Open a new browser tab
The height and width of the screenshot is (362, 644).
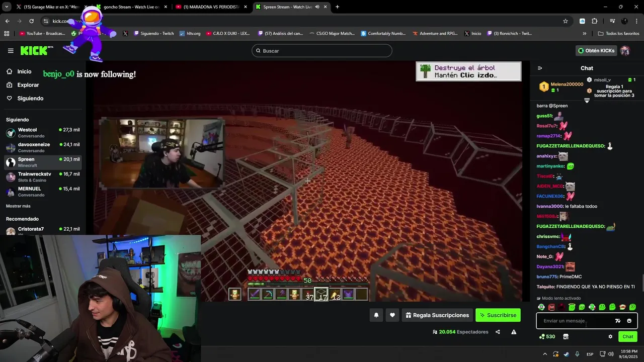pos(337,7)
